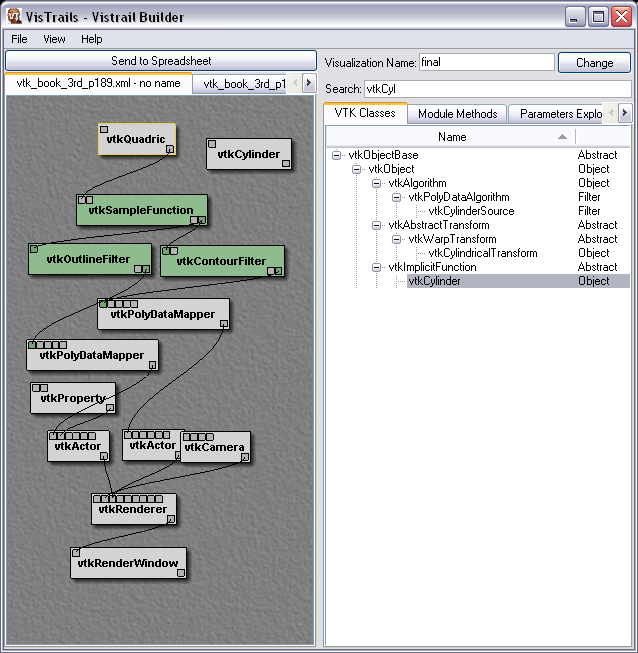The width and height of the screenshot is (638, 653).
Task: Click vtkOutlineFilter's input port
Action: (34, 249)
